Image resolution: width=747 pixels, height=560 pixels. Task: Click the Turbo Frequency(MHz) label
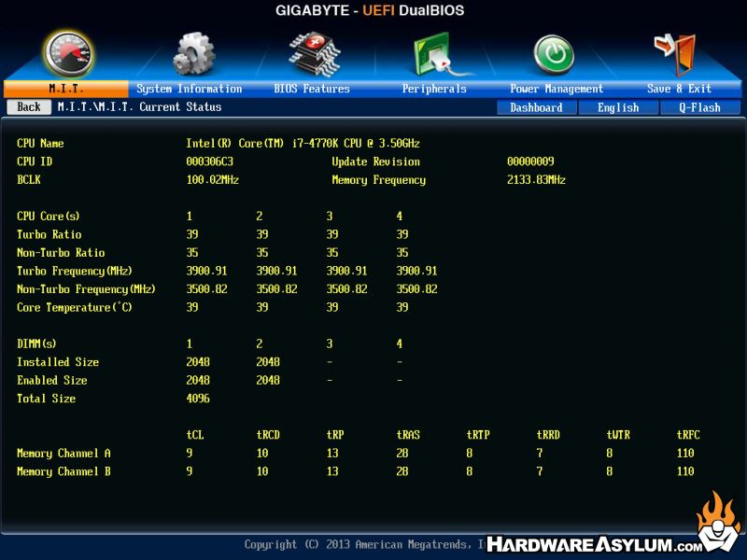pyautogui.click(x=75, y=271)
